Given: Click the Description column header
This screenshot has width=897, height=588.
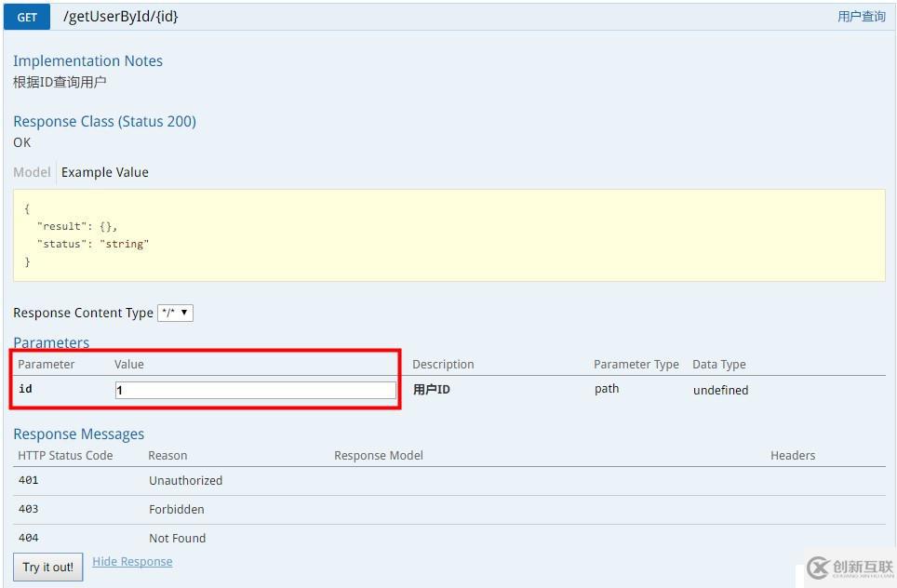Looking at the screenshot, I should [x=443, y=365].
